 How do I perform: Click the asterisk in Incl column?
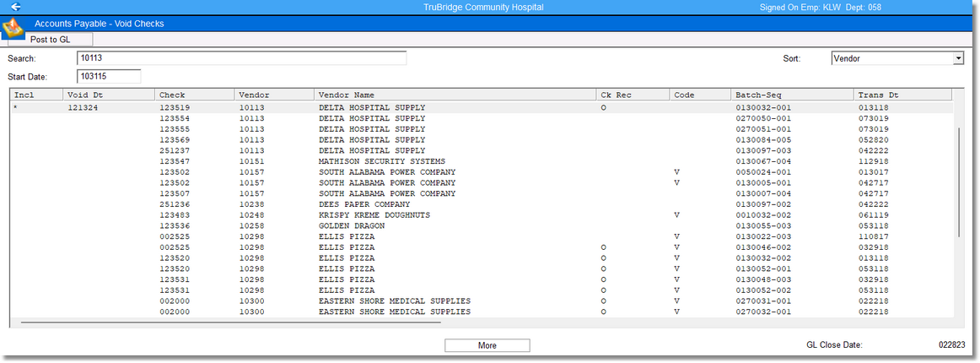(x=16, y=108)
